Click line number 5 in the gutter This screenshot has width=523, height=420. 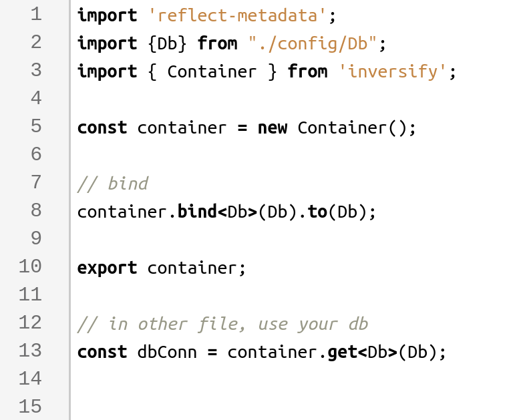pos(36,126)
